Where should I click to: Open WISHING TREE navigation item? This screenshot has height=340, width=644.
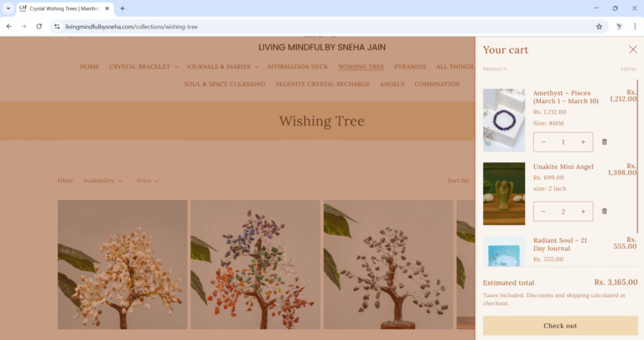361,66
